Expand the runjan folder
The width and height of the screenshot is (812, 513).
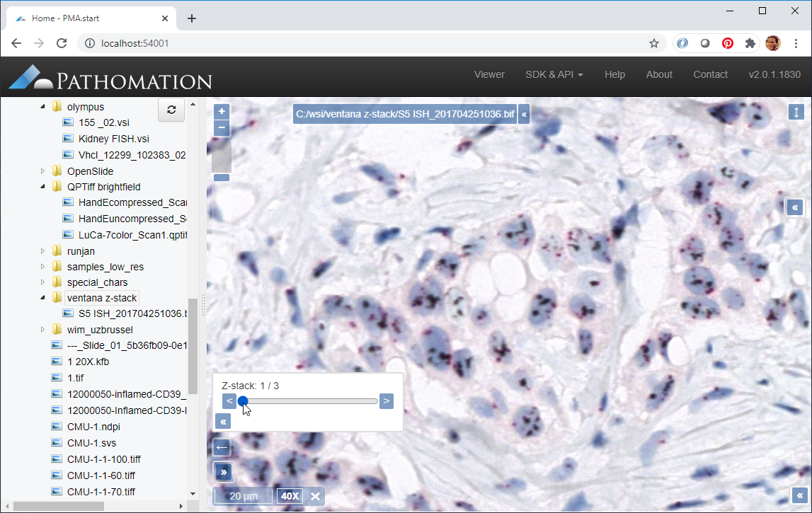tap(42, 251)
